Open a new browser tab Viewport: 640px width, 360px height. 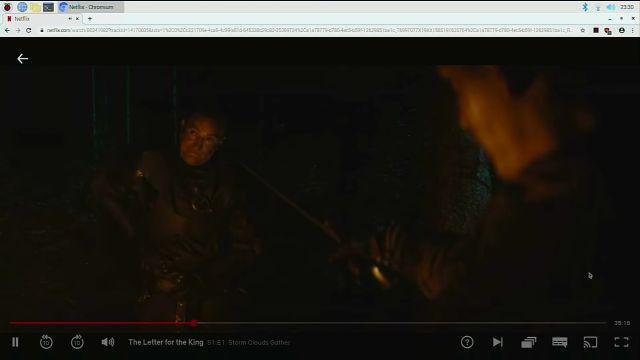(x=90, y=18)
